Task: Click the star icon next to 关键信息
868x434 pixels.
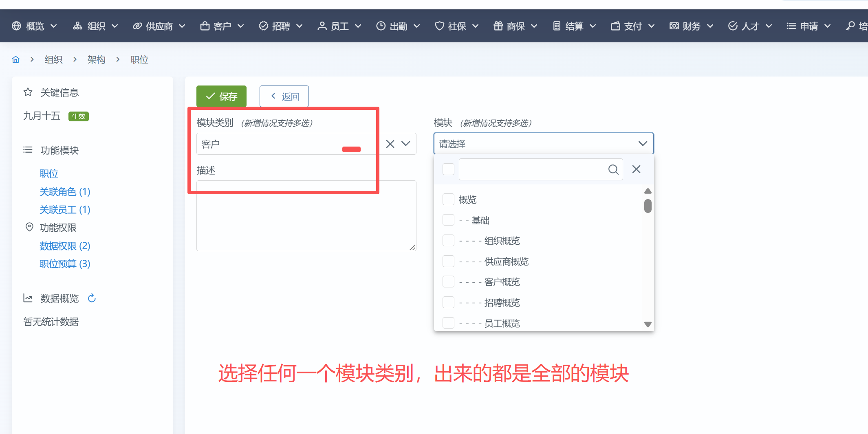Action: [x=28, y=92]
